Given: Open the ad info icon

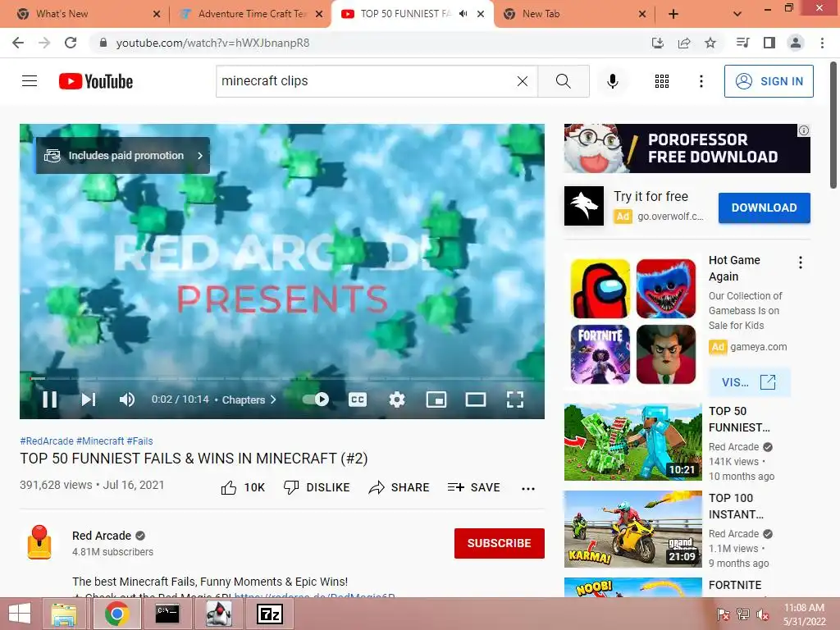Looking at the screenshot, I should coord(804,130).
